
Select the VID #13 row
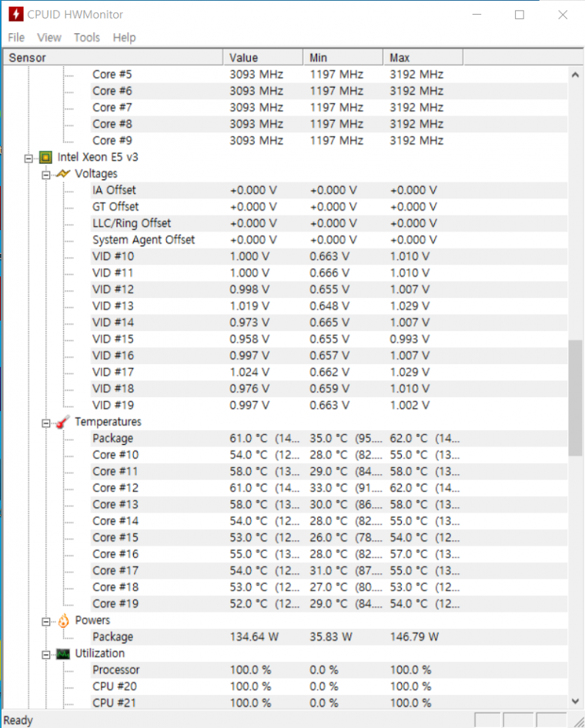[329, 306]
